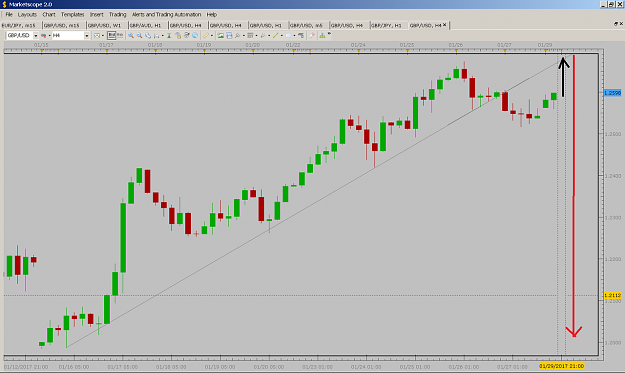The width and height of the screenshot is (625, 373).
Task: Open the Help menu
Action: pyautogui.click(x=212, y=14)
